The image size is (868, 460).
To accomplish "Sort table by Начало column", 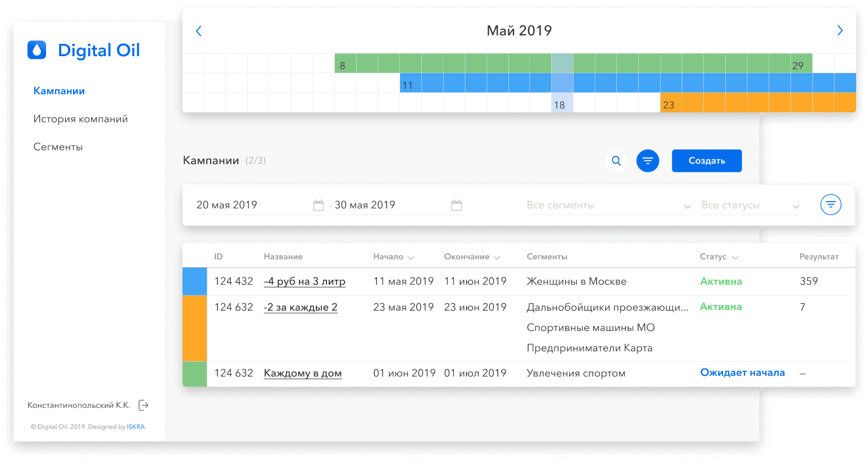I will (x=393, y=257).
